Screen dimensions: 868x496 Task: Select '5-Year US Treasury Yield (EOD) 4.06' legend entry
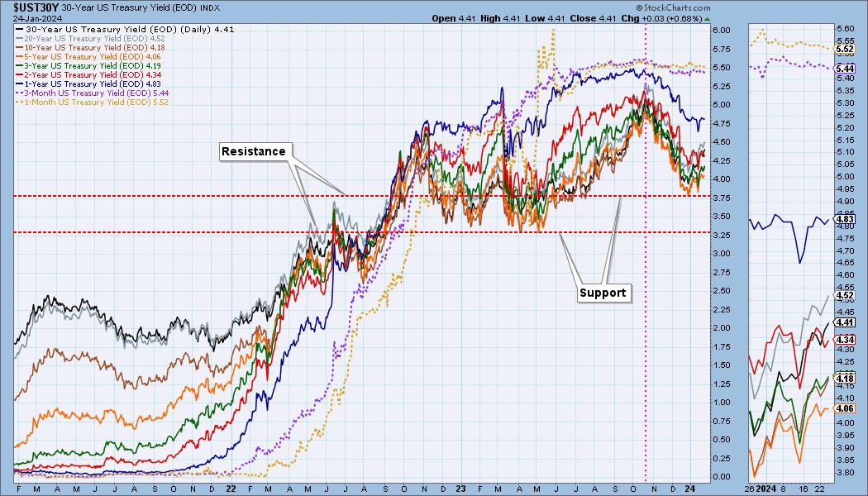(x=88, y=56)
